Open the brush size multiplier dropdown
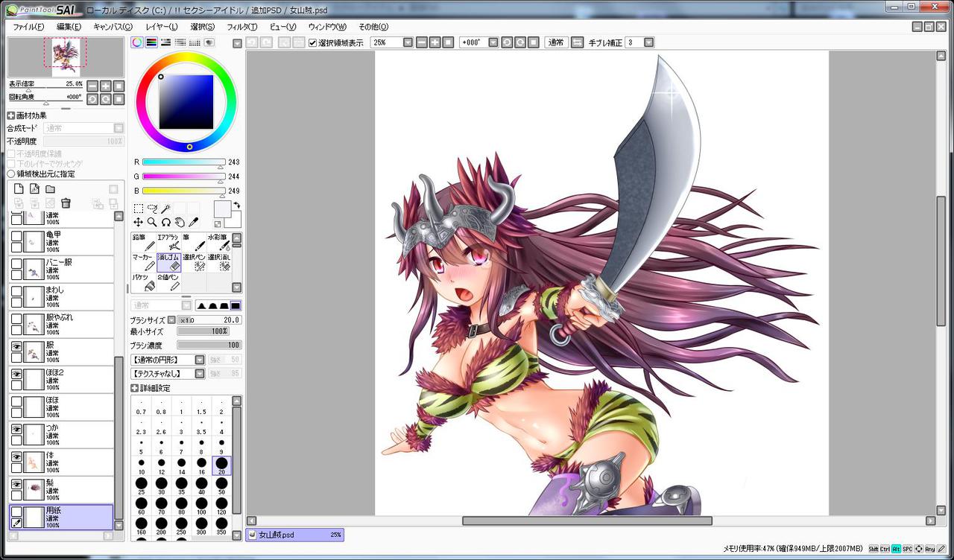954x560 pixels. 171,319
